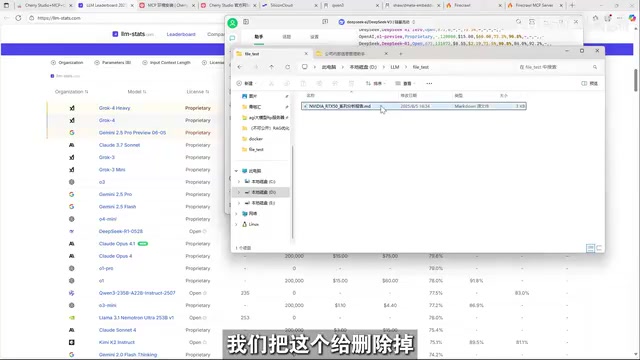The height and width of the screenshot is (360, 640).
Task: Open the File Explorer search icon
Action: (595, 67)
